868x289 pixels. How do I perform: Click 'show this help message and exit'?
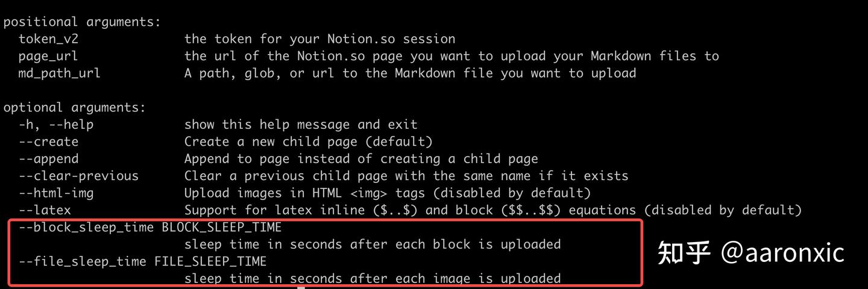point(301,125)
